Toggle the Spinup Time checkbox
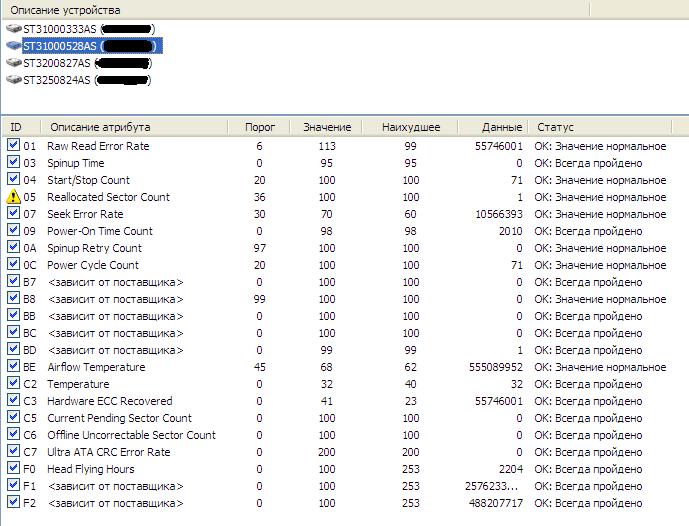 tap(13, 162)
